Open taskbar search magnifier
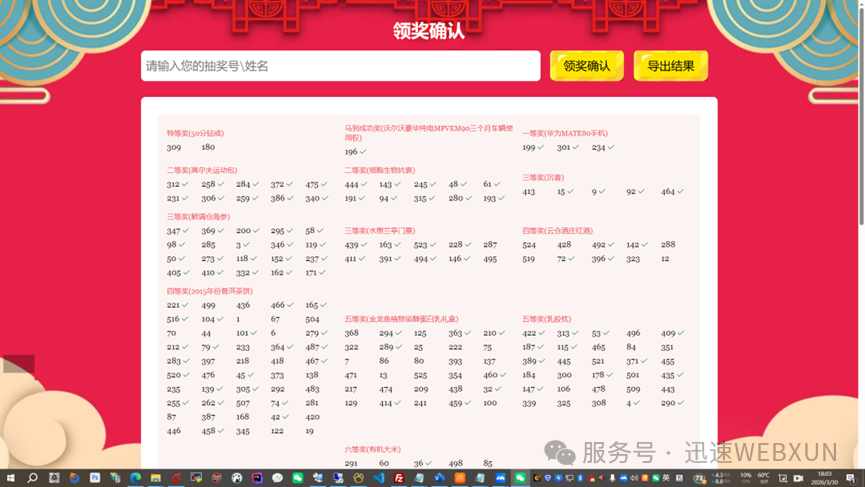This screenshot has height=487, width=865. [32, 478]
